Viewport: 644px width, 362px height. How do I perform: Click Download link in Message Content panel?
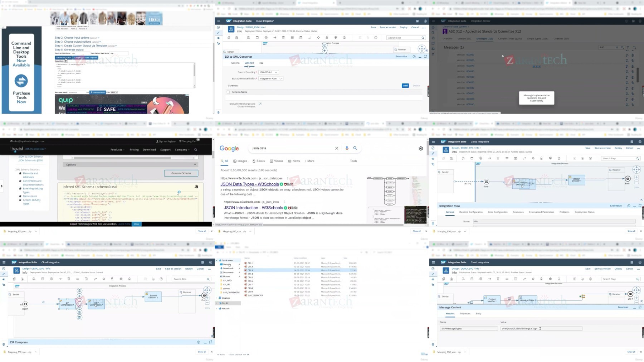623,307
